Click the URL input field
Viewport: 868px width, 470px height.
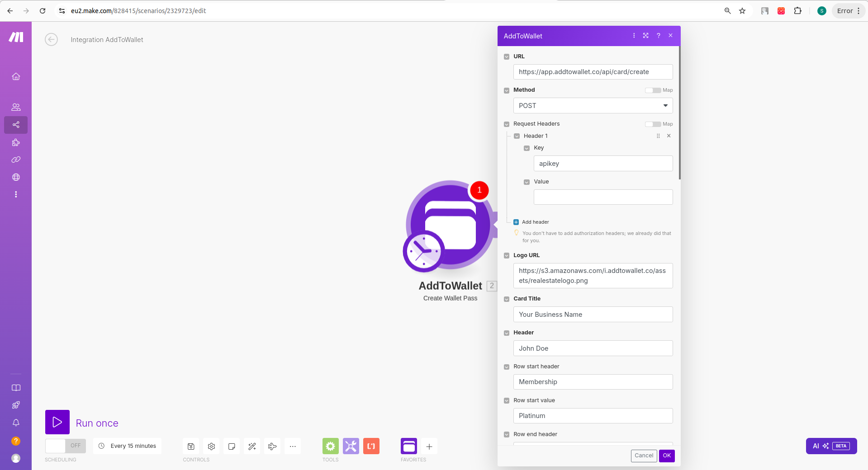click(593, 72)
